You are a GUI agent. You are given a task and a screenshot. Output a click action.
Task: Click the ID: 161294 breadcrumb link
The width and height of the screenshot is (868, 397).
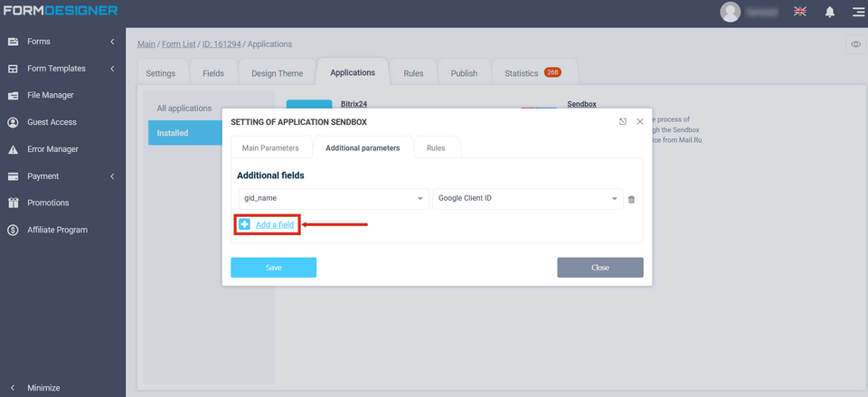222,44
